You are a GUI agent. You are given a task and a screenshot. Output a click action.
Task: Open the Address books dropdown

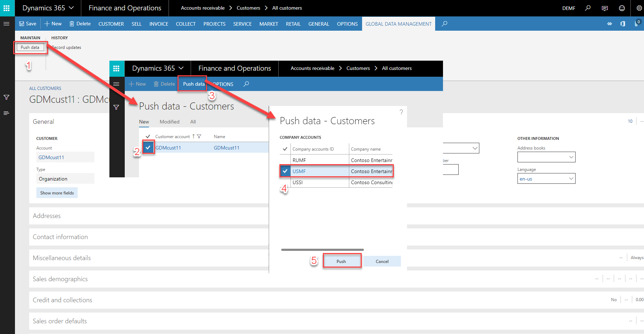pyautogui.click(x=571, y=157)
